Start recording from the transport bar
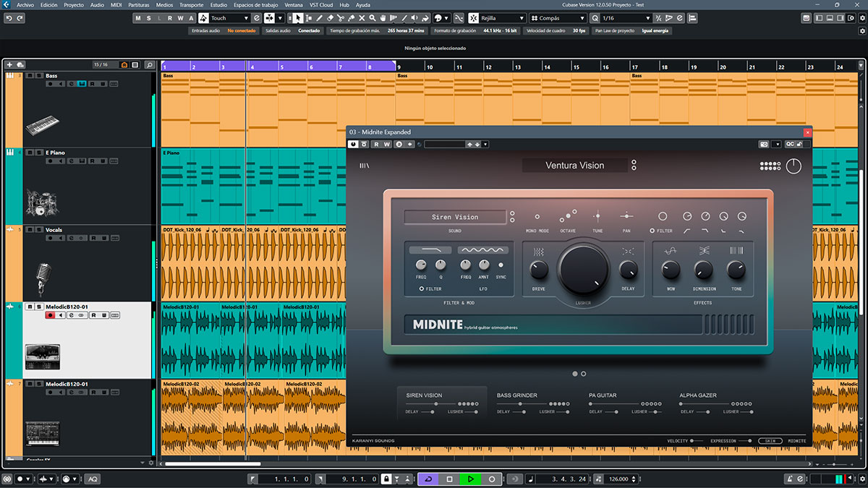Viewport: 868px width, 488px height. pos(492,479)
